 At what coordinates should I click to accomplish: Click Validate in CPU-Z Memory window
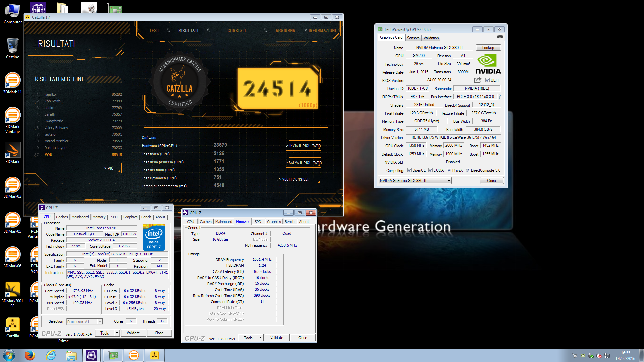point(277,338)
